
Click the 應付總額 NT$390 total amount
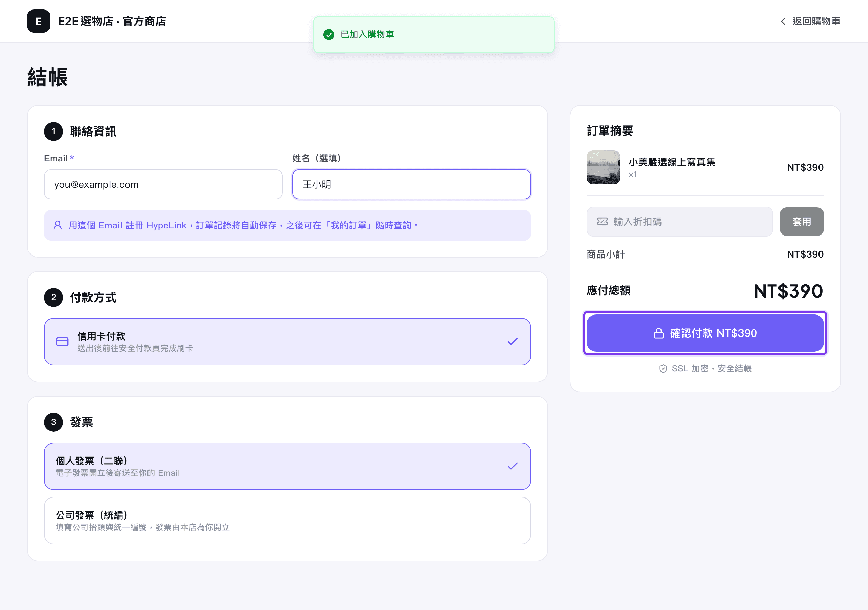789,291
